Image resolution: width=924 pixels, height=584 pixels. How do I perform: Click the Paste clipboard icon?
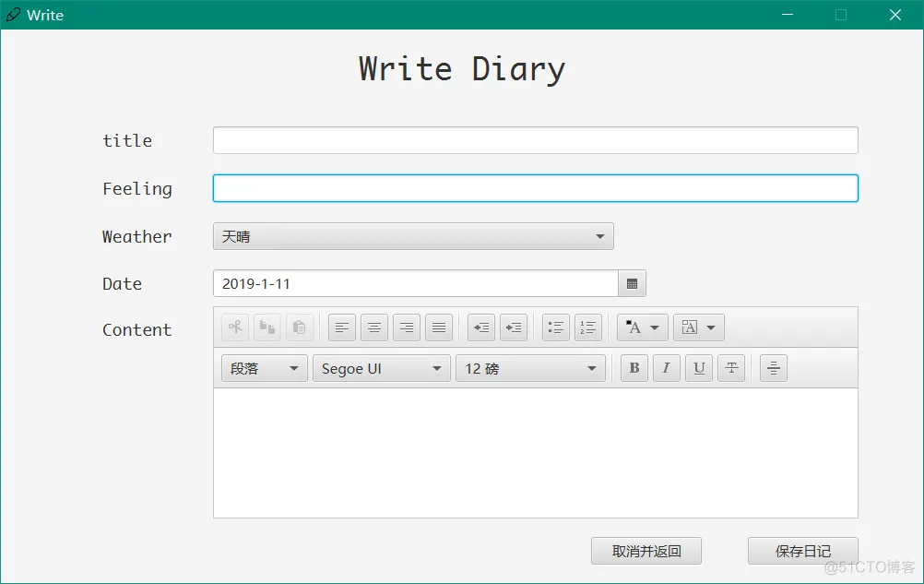click(x=300, y=328)
